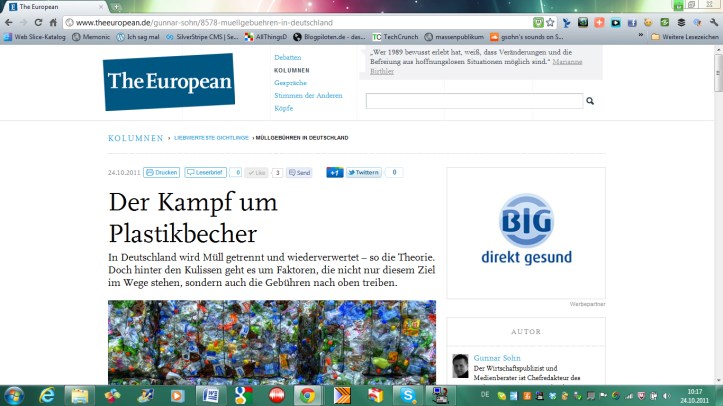Open the red audio recorder taskbar icon
This screenshot has width=723, height=406.
point(277,395)
